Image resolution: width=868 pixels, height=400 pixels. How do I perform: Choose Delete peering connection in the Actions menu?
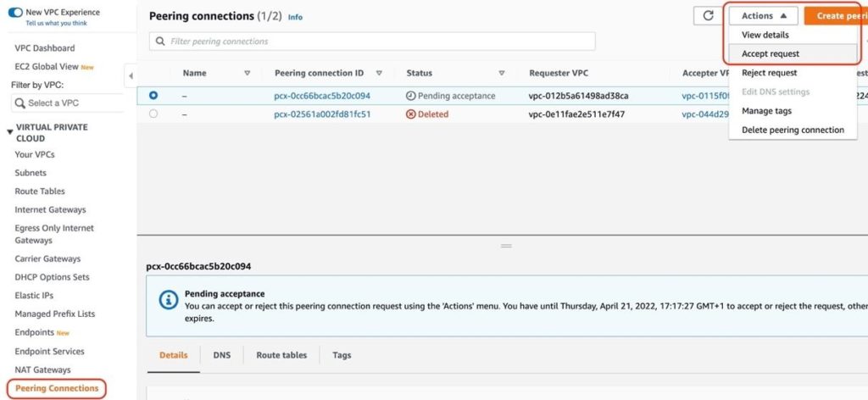pyautogui.click(x=793, y=130)
